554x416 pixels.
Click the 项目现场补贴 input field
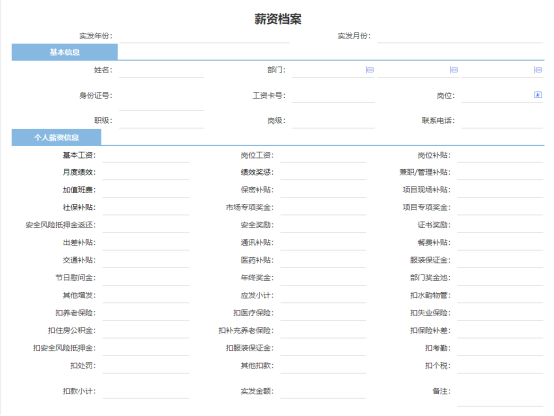[500, 191]
